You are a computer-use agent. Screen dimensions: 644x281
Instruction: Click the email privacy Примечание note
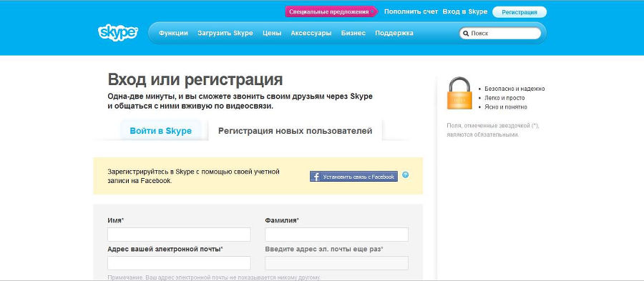tap(213, 277)
